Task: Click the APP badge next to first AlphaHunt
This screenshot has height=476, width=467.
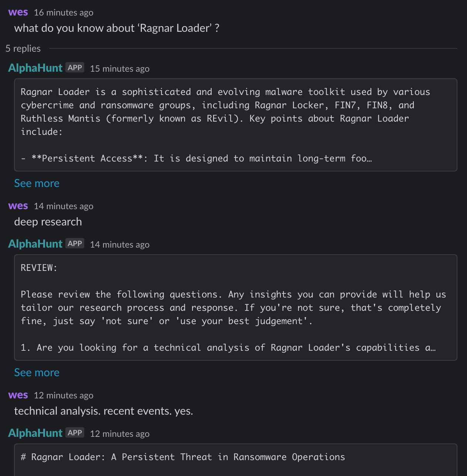Action: point(75,68)
